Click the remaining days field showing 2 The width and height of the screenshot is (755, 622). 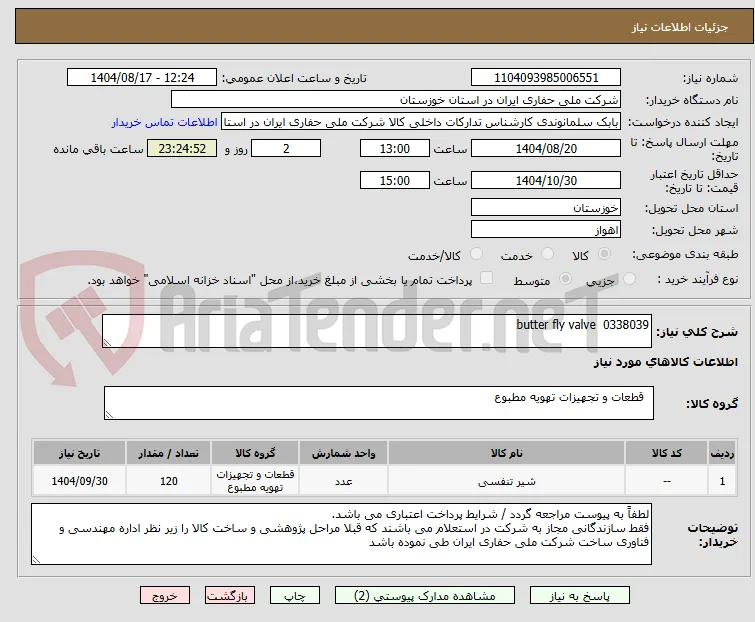[286, 148]
